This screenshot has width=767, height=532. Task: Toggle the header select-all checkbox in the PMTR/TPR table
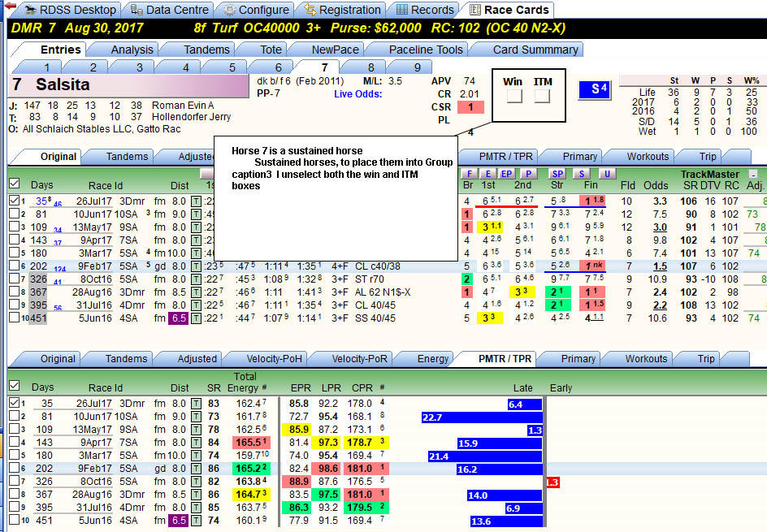(14, 385)
